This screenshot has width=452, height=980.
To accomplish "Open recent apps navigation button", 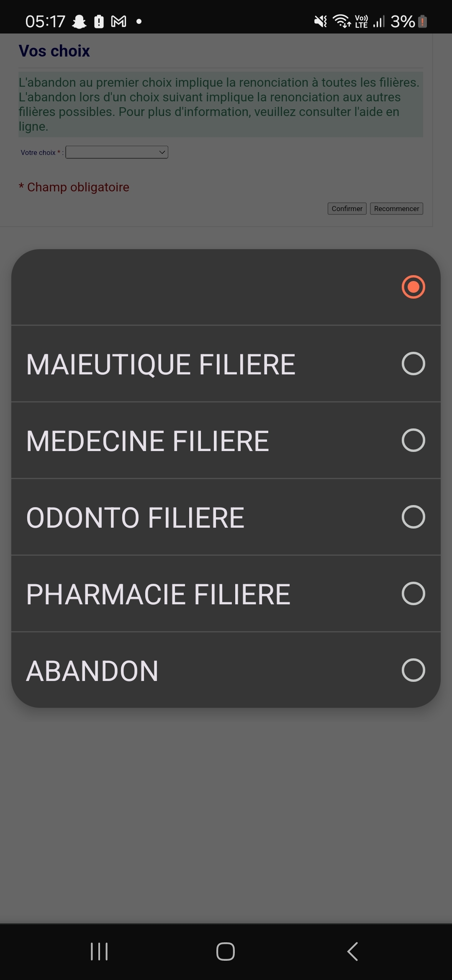I will click(99, 951).
